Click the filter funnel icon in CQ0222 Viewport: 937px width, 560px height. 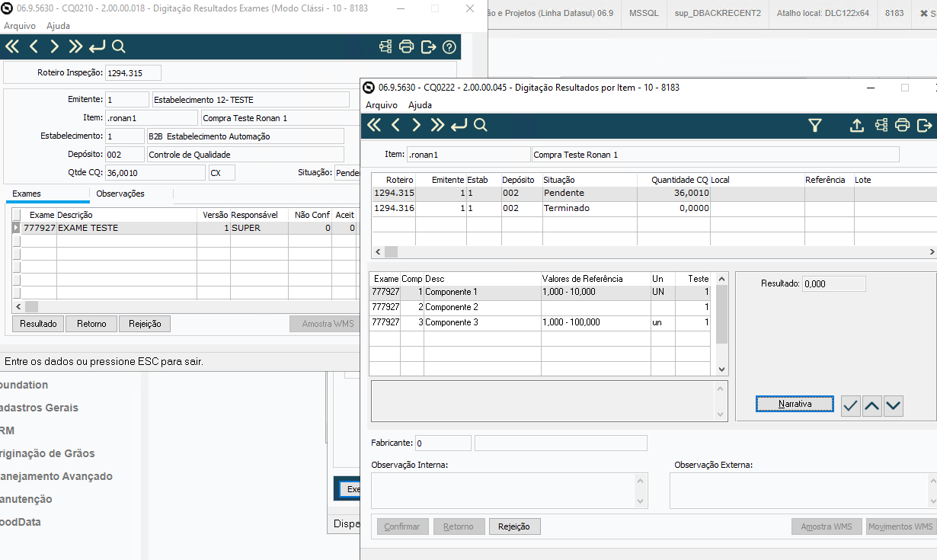click(815, 126)
